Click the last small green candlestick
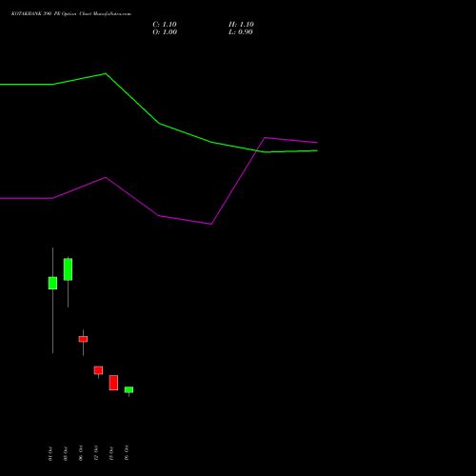Viewport: 476px width, 476px height. tap(129, 389)
